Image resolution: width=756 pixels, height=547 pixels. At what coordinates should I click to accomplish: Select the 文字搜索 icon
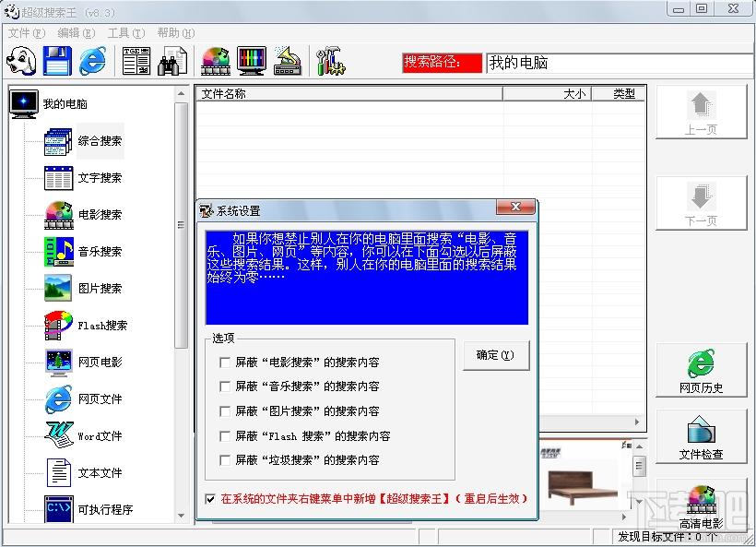(58, 178)
